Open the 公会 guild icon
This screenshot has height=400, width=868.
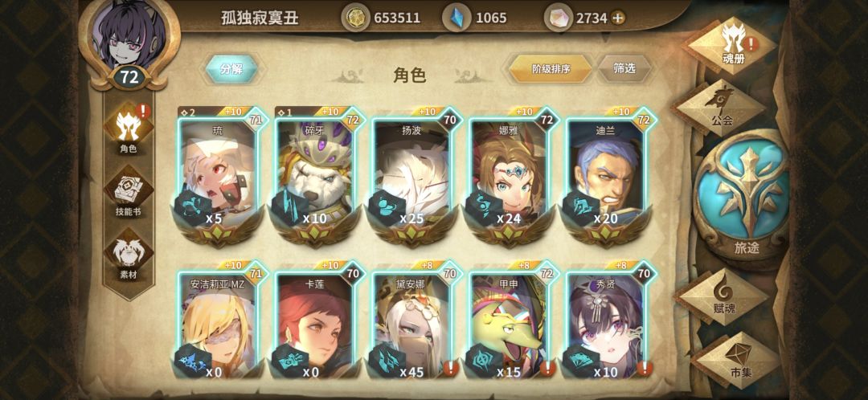coord(719,108)
